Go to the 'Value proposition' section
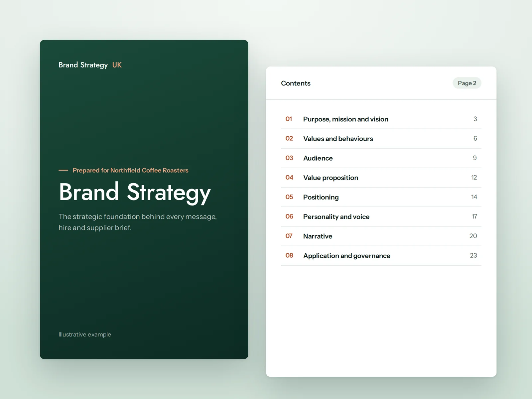532x399 pixels. coord(381,178)
